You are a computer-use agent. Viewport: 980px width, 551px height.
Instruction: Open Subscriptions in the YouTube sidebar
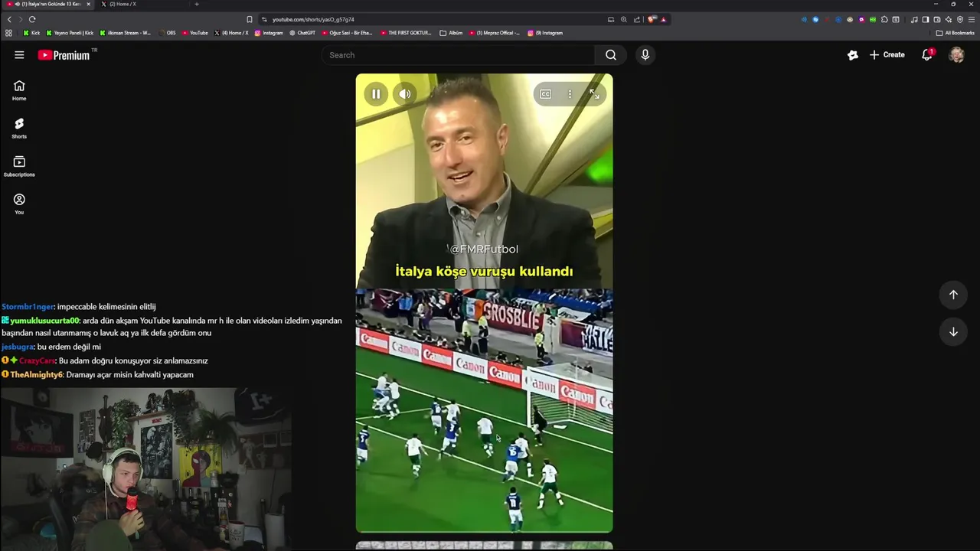[x=19, y=166]
